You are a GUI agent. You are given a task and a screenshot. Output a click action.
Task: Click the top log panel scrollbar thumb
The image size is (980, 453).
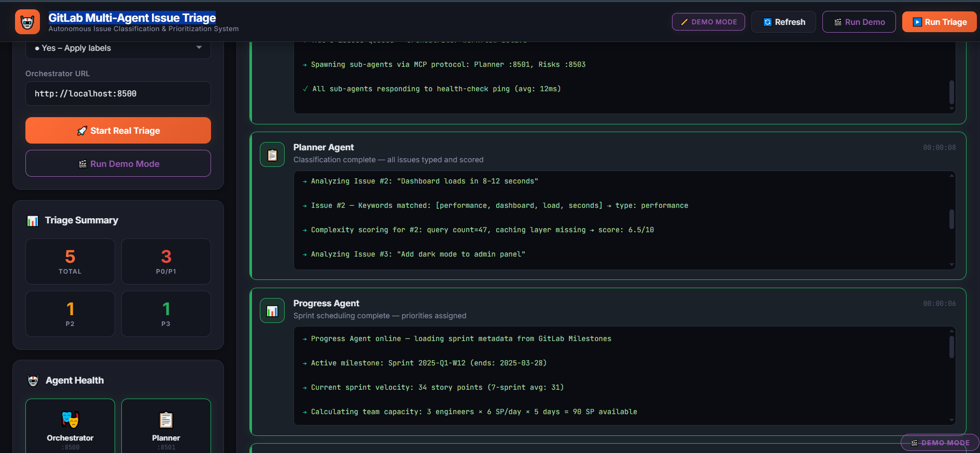coord(951,92)
